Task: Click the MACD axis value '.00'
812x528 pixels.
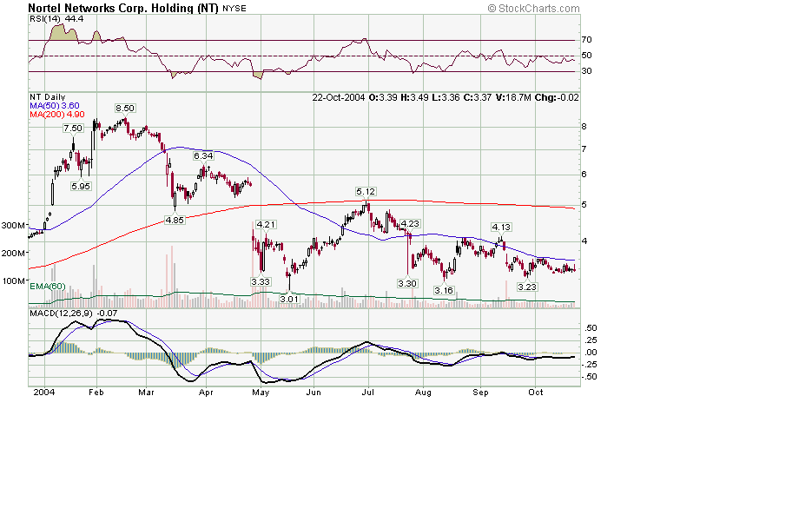Action: pos(591,353)
